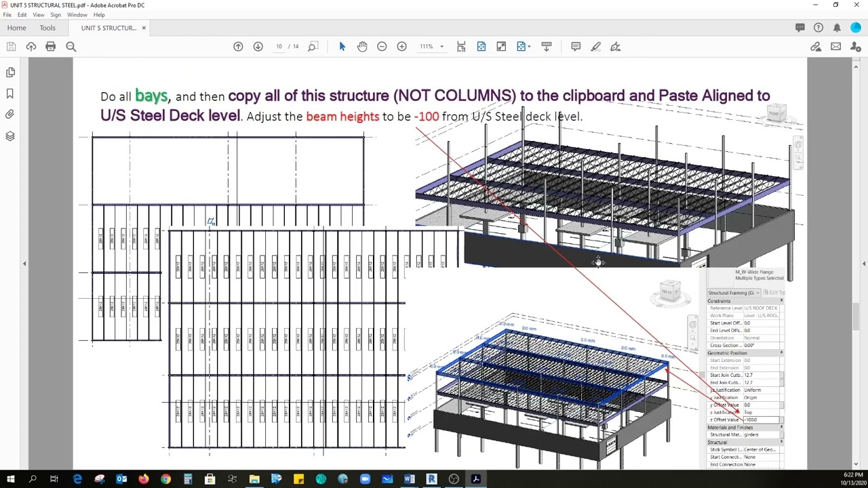This screenshot has width=868, height=488.
Task: Print the document with the printer icon
Action: click(51, 46)
